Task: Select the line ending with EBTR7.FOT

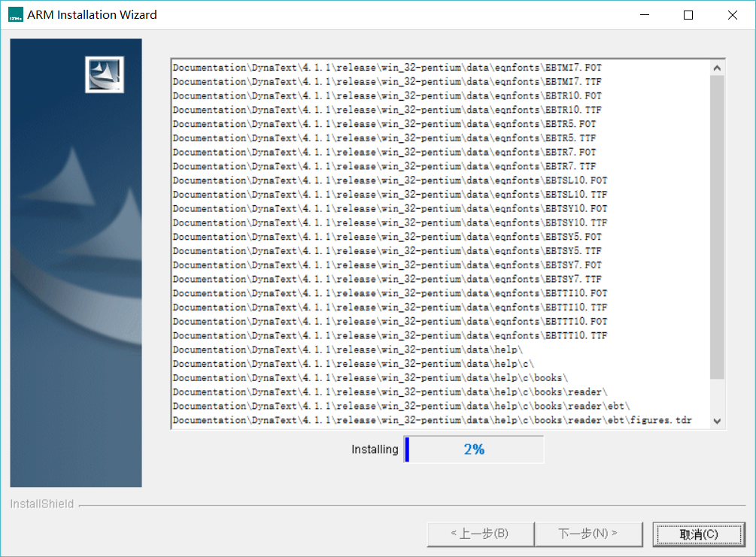Action: [384, 152]
